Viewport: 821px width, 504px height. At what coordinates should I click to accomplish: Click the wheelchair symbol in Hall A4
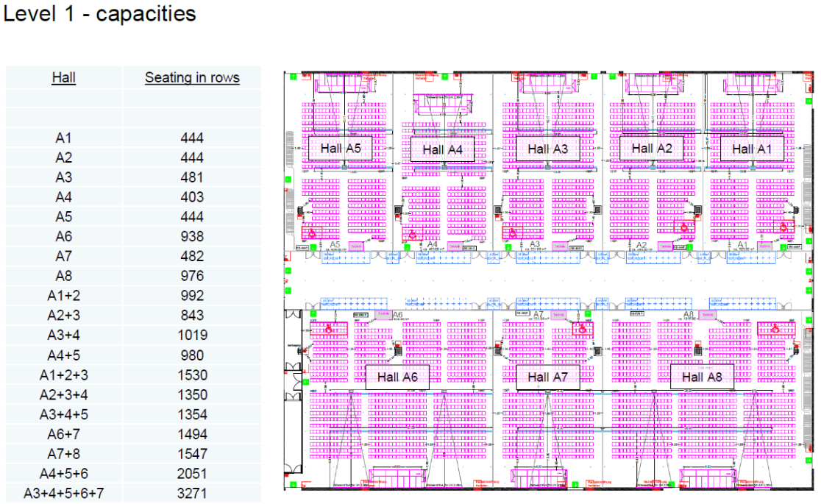[x=413, y=234]
